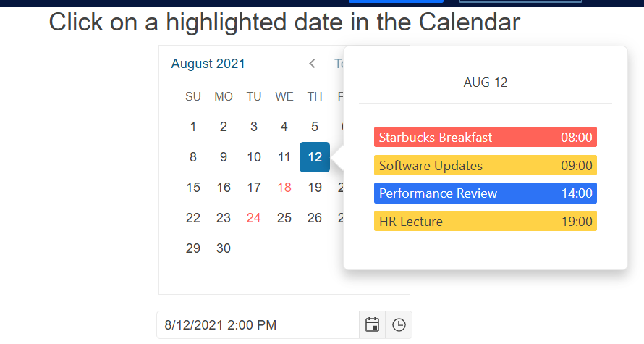Click the HR Lecture event
The image size is (644, 344).
click(x=485, y=222)
